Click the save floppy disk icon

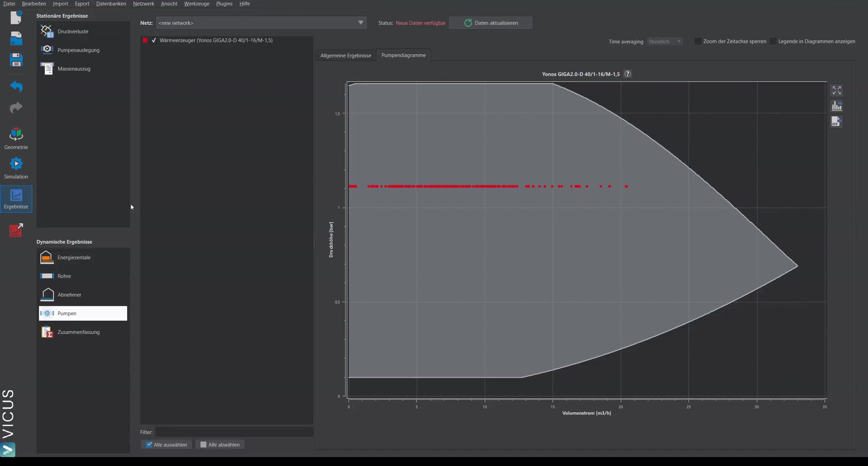16,60
